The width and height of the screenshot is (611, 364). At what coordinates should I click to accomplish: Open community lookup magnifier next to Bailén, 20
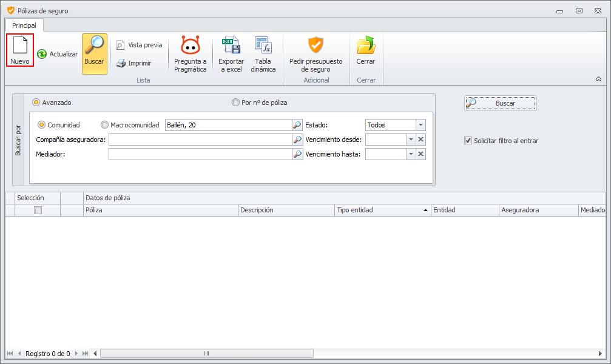pos(297,125)
